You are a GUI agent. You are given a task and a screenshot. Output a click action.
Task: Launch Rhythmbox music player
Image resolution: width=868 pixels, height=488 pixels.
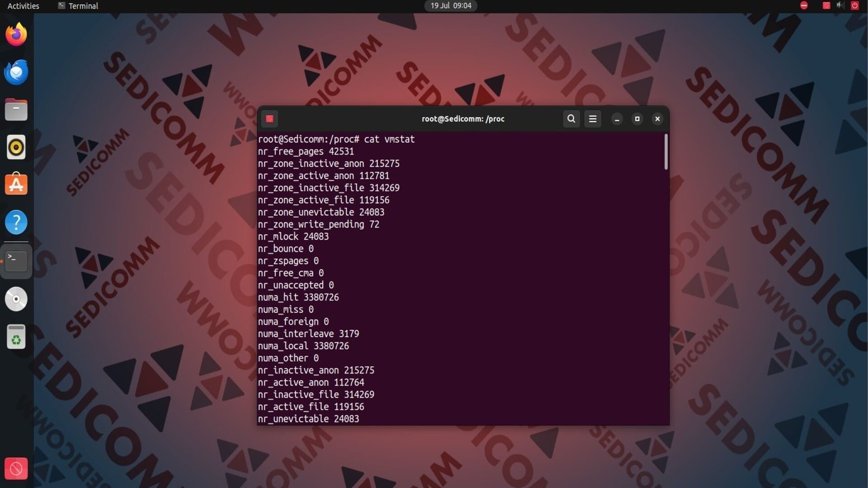tap(16, 147)
